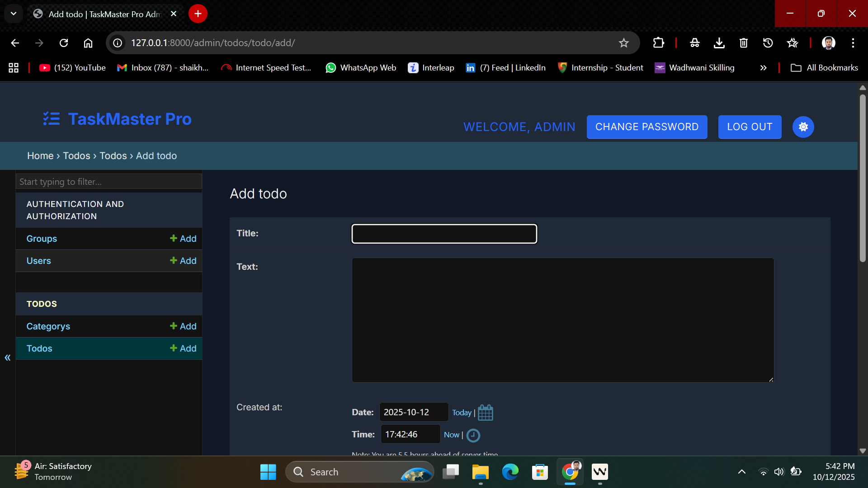Open the Gmail Inbox bookmark

(x=163, y=68)
